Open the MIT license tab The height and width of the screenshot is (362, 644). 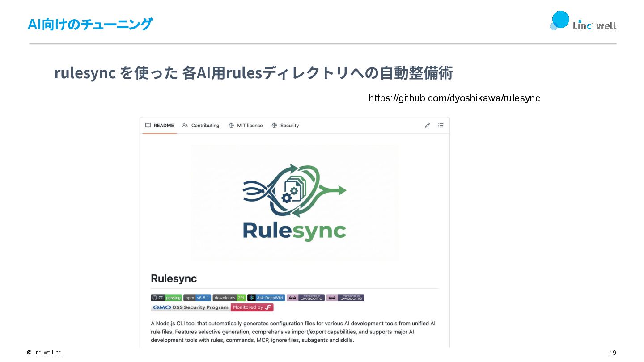coord(246,126)
